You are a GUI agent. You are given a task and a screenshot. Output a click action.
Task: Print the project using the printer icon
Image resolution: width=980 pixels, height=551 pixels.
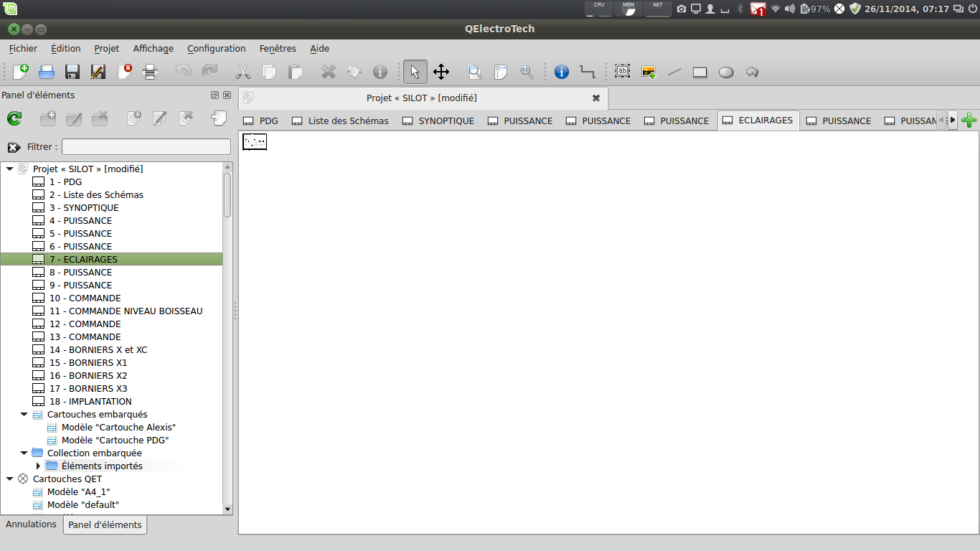tap(149, 72)
